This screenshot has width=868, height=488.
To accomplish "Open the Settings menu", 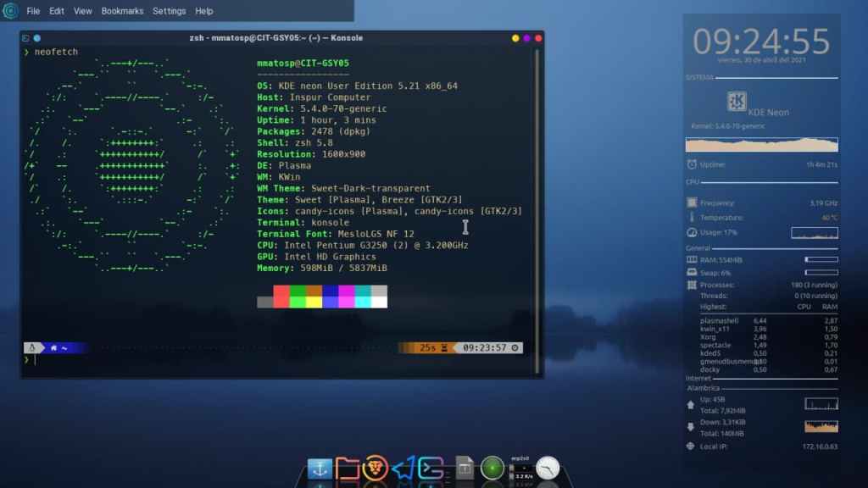I will tap(169, 11).
